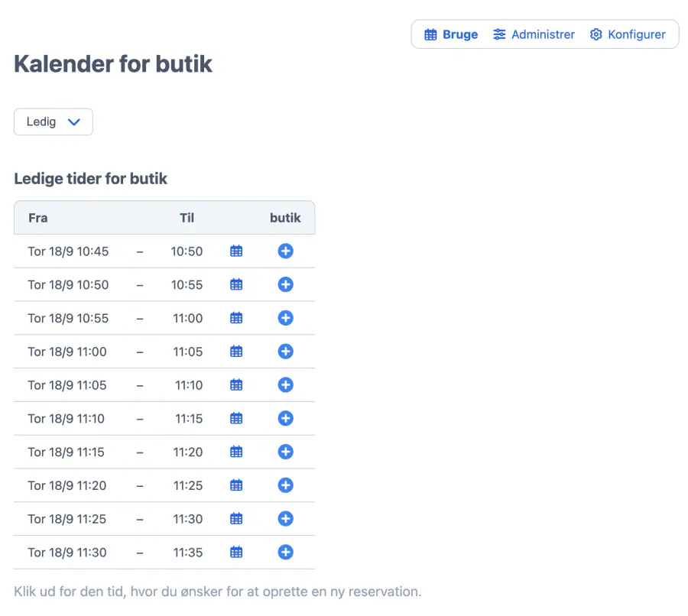688x616 pixels.
Task: Open the calendar icon in the 11:30 row
Action: click(236, 553)
